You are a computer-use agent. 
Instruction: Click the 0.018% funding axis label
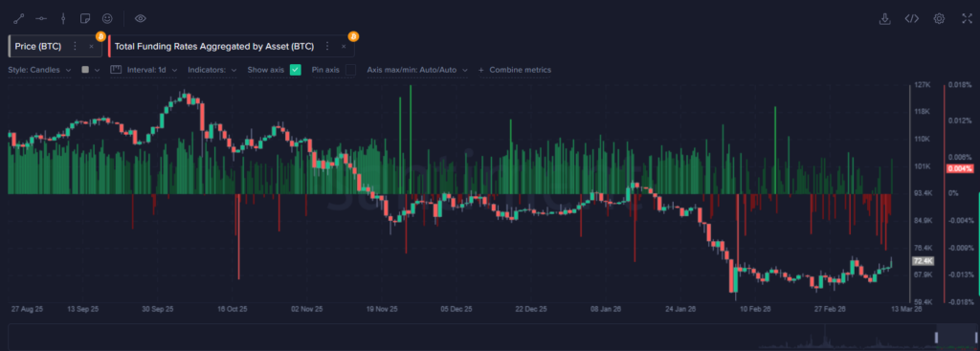click(960, 85)
